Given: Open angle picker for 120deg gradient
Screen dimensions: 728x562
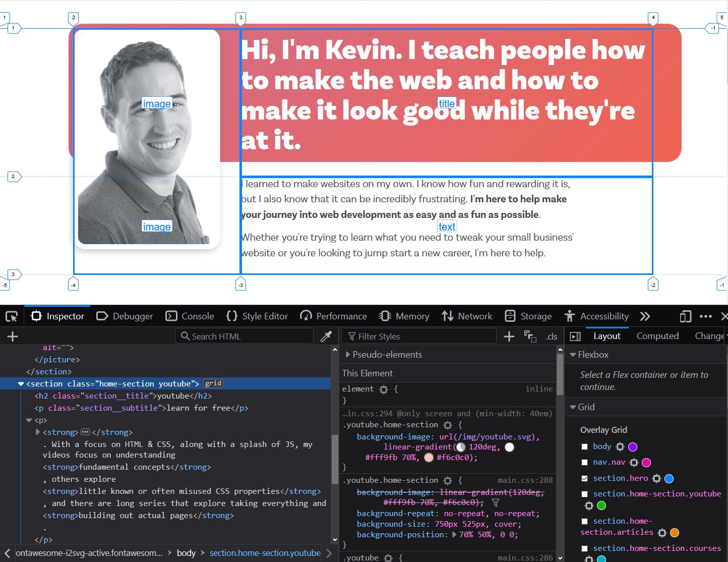Looking at the screenshot, I should (461, 447).
